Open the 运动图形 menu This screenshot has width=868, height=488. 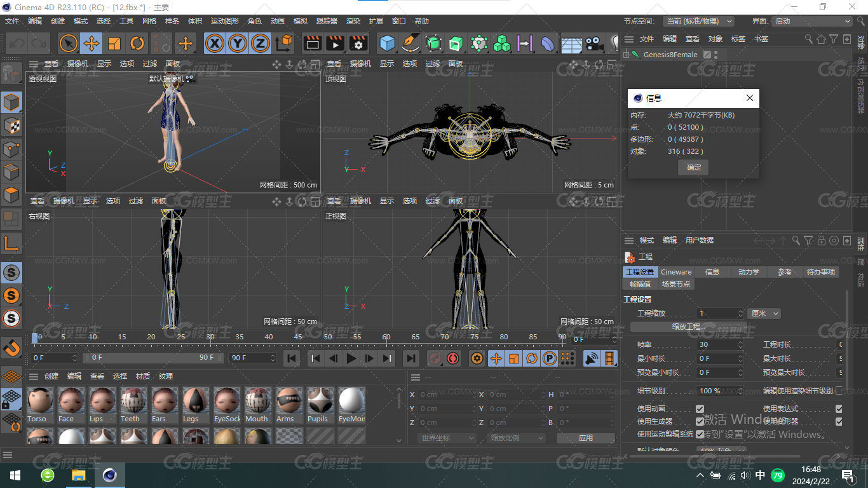(225, 21)
